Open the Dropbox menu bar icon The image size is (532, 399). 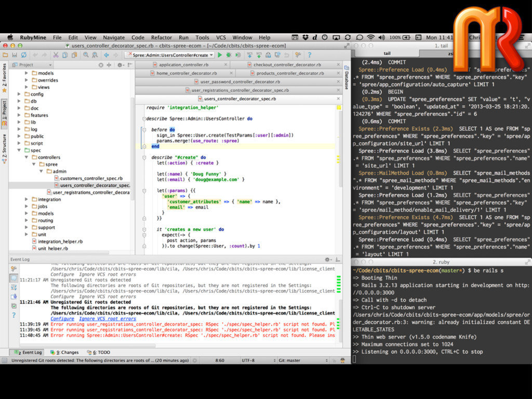tap(305, 37)
